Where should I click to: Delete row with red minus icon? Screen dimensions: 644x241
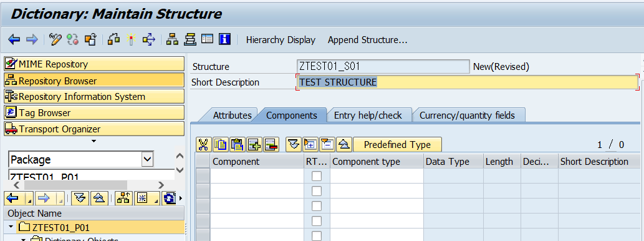coord(271,144)
